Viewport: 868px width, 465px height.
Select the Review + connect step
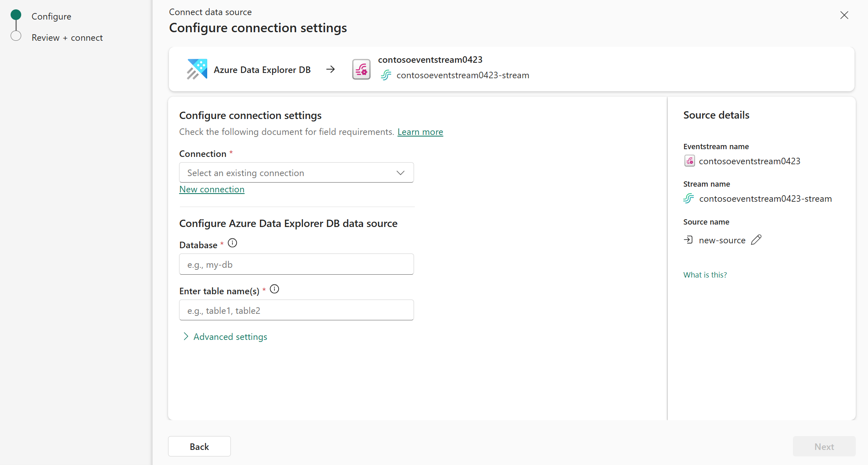click(x=67, y=37)
